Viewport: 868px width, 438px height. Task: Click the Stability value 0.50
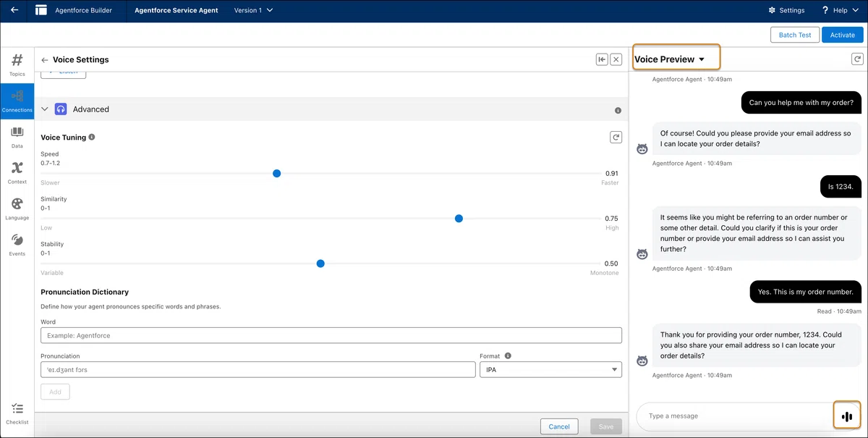point(611,264)
